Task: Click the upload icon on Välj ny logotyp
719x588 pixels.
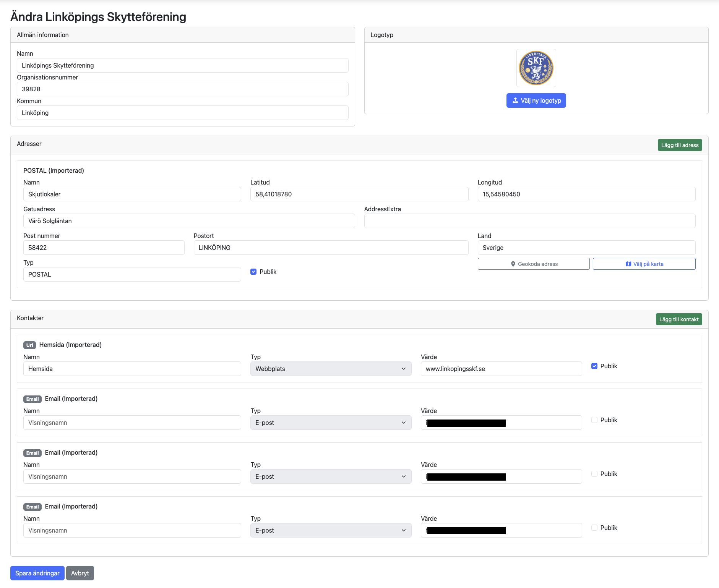Action: [515, 100]
